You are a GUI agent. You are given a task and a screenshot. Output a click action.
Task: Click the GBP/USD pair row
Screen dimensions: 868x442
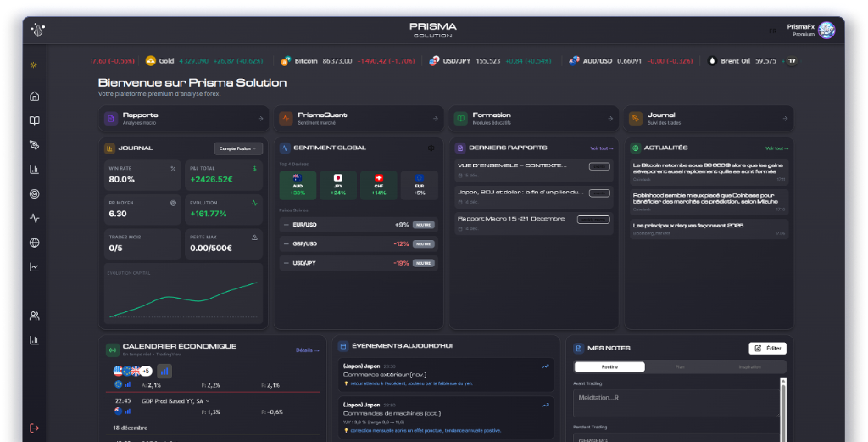click(x=359, y=243)
